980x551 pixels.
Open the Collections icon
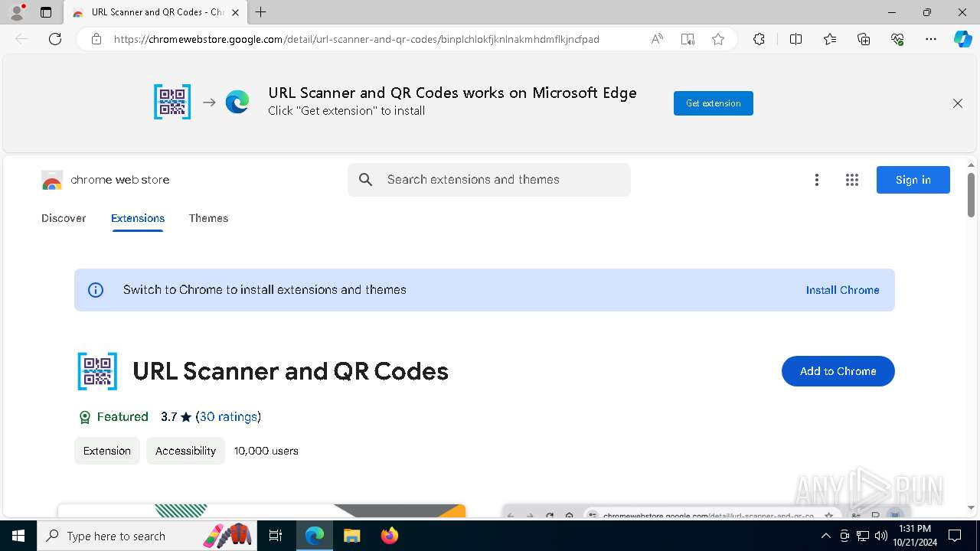point(864,39)
